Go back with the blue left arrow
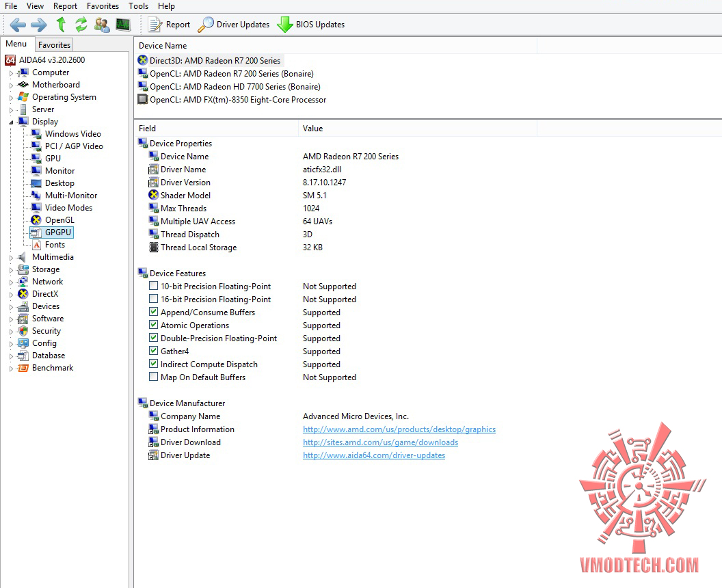 [x=18, y=25]
